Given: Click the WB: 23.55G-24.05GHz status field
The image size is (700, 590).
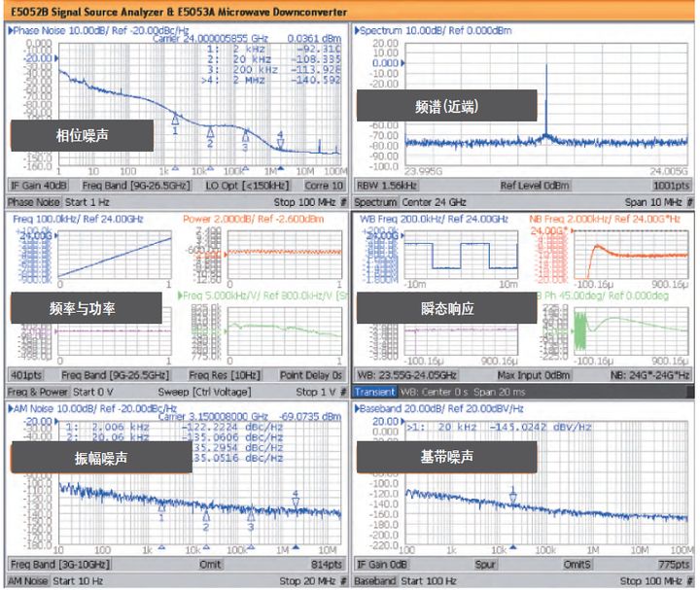Looking at the screenshot, I should pyautogui.click(x=406, y=375).
